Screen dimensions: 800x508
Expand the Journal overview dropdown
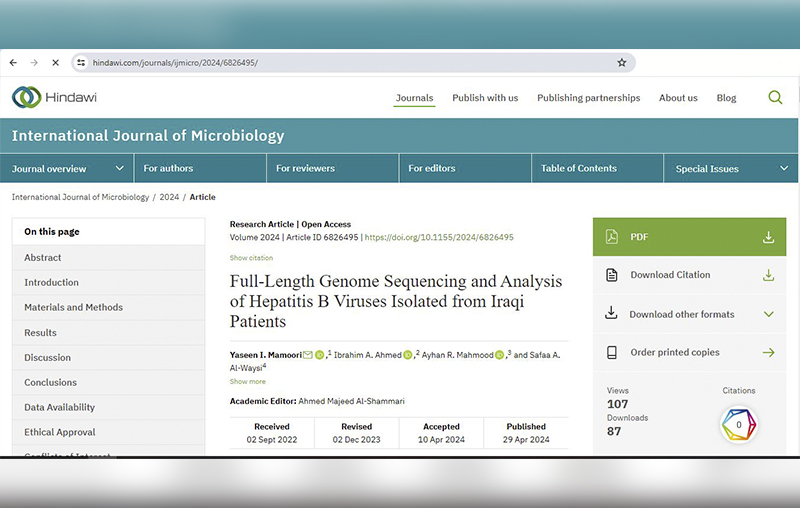tap(120, 169)
